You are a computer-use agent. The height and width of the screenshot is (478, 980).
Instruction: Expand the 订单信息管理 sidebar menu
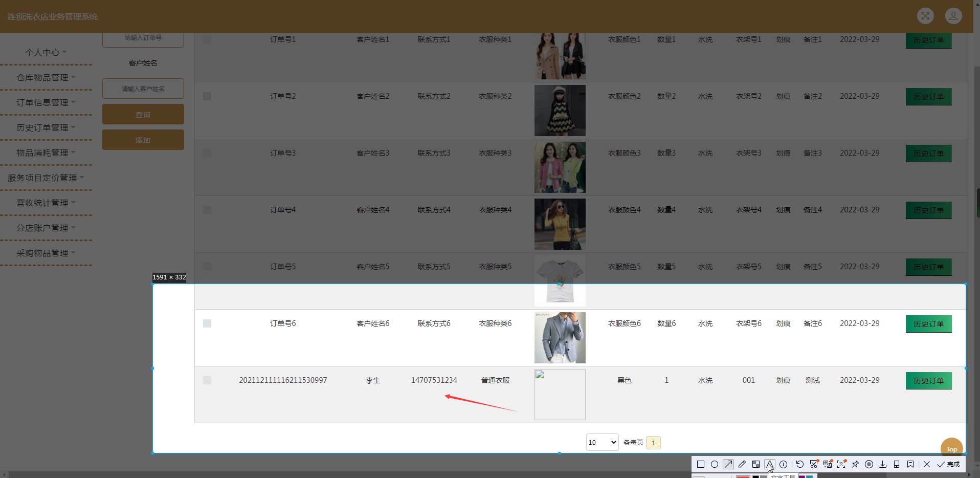point(46,102)
